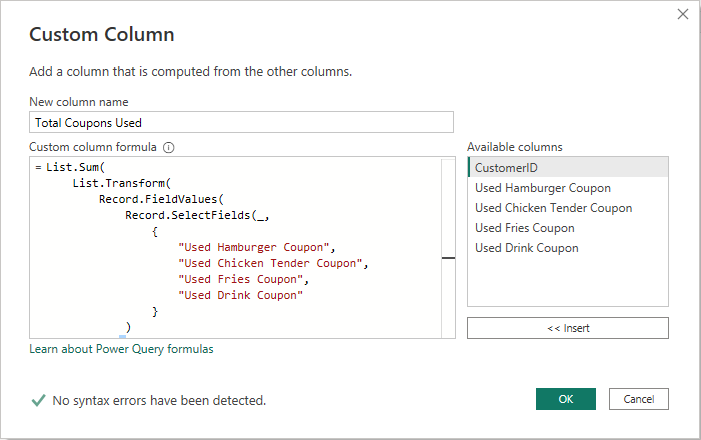Select Used Chicken Tender Coupon column
The image size is (701, 440).
[x=553, y=208]
